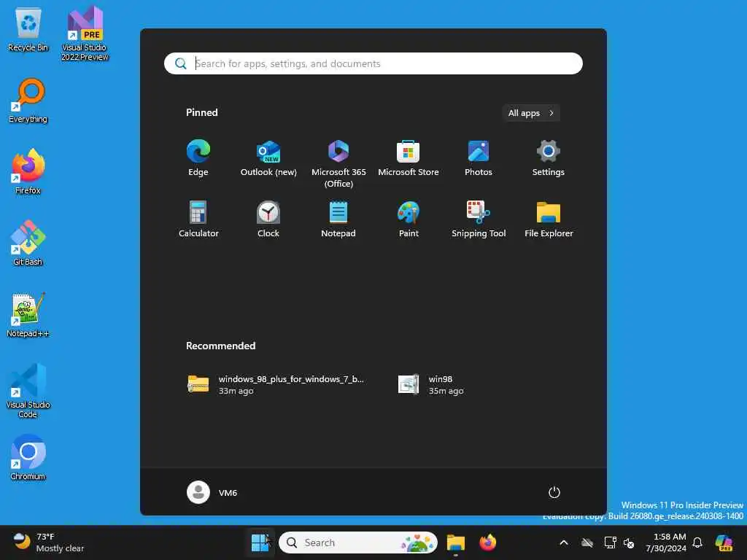The image size is (747, 560).
Task: Open the notification bell in taskbar
Action: click(697, 542)
